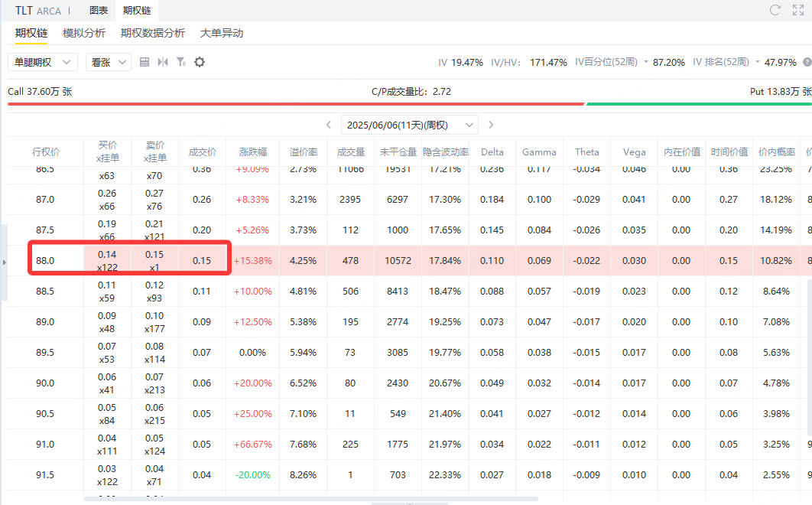Sort by Delta column header
812x505 pixels.
pos(492,152)
